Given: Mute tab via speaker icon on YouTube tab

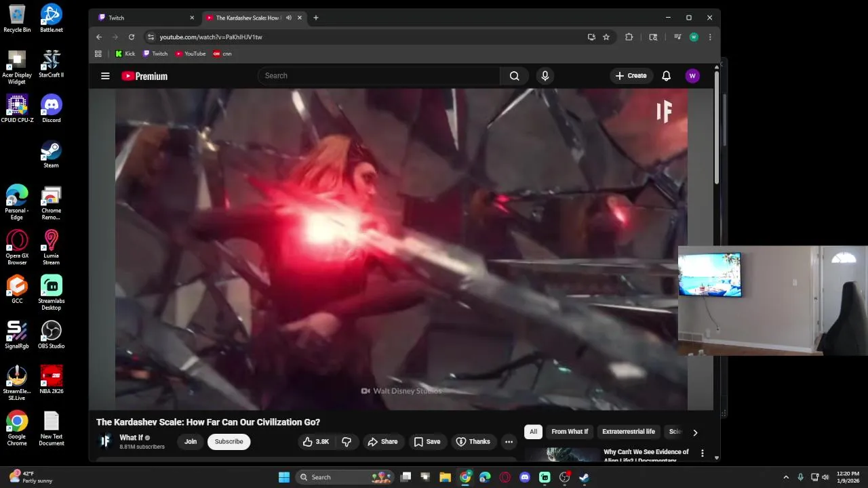Looking at the screenshot, I should (x=289, y=18).
